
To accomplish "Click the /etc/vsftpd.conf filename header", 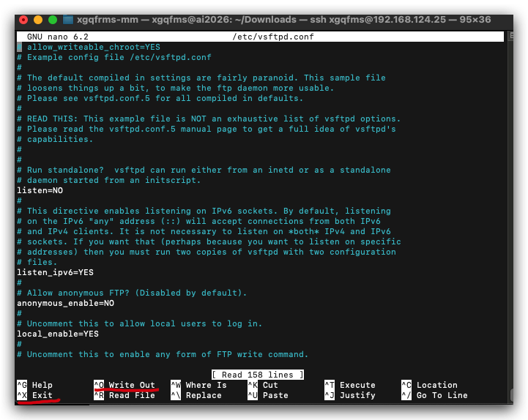I will [x=273, y=37].
